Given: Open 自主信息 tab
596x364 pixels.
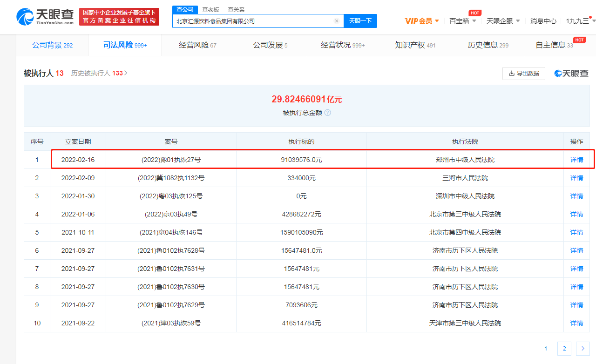Looking at the screenshot, I should click(554, 45).
